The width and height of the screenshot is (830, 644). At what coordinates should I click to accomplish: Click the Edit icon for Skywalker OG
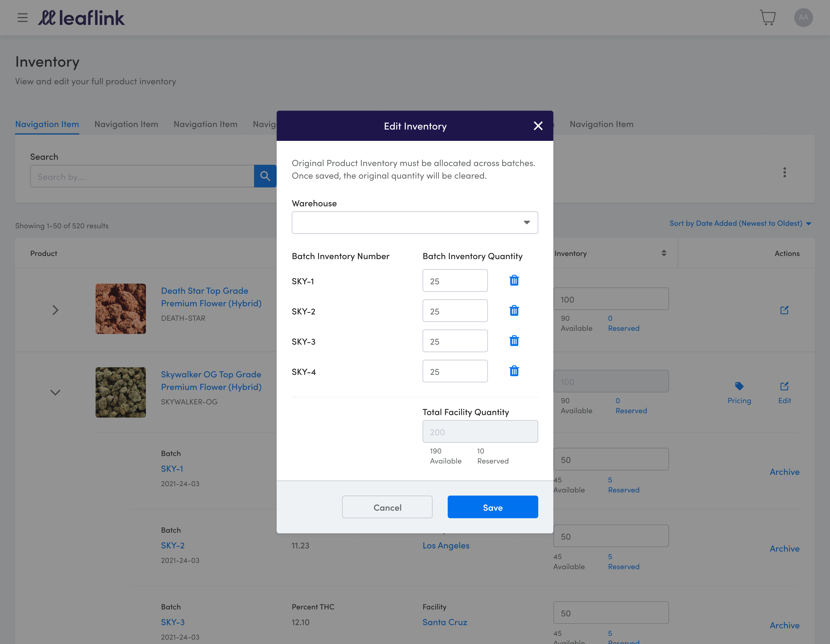(784, 386)
